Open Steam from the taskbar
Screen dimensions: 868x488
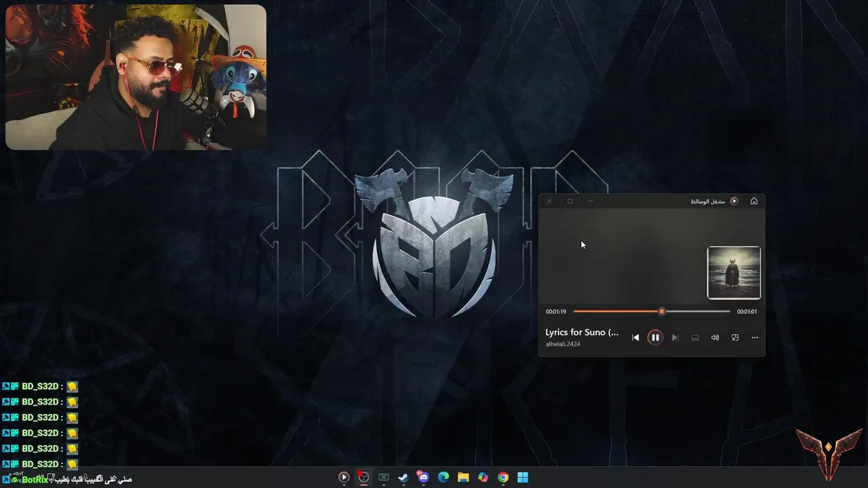[x=403, y=477]
